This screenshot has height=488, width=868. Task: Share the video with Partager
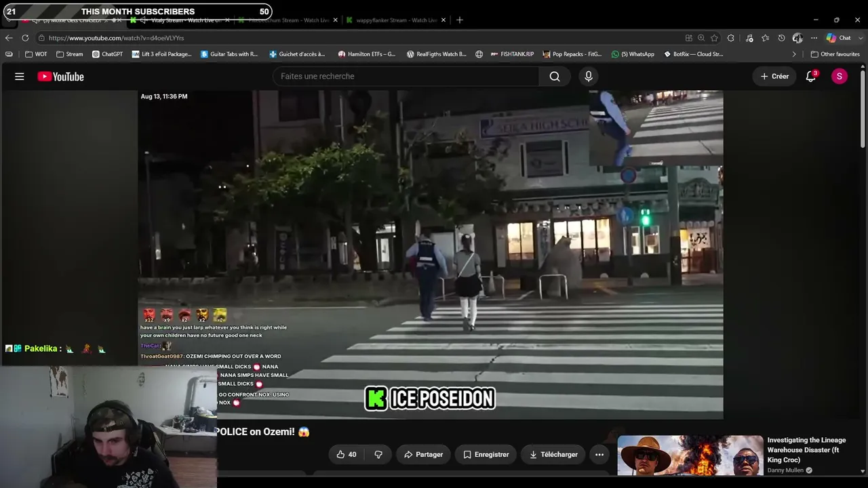[x=423, y=455]
